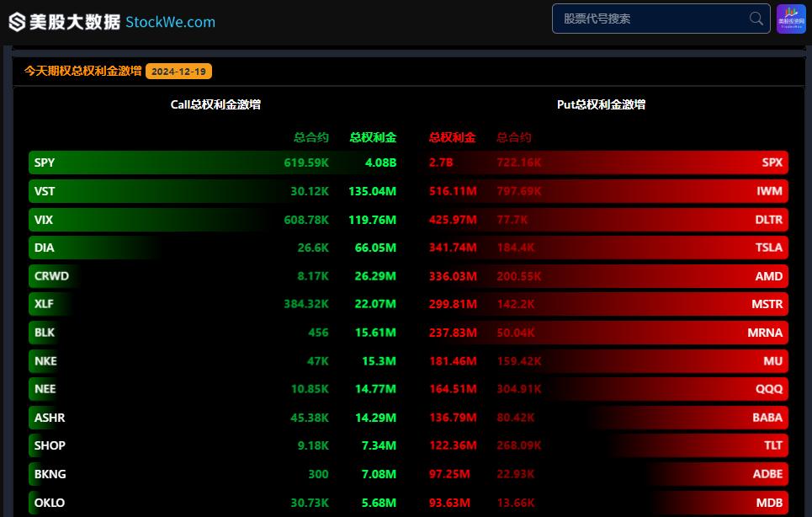Click CRWD premium value 26.29M
Image resolution: width=812 pixels, height=517 pixels.
tap(375, 276)
